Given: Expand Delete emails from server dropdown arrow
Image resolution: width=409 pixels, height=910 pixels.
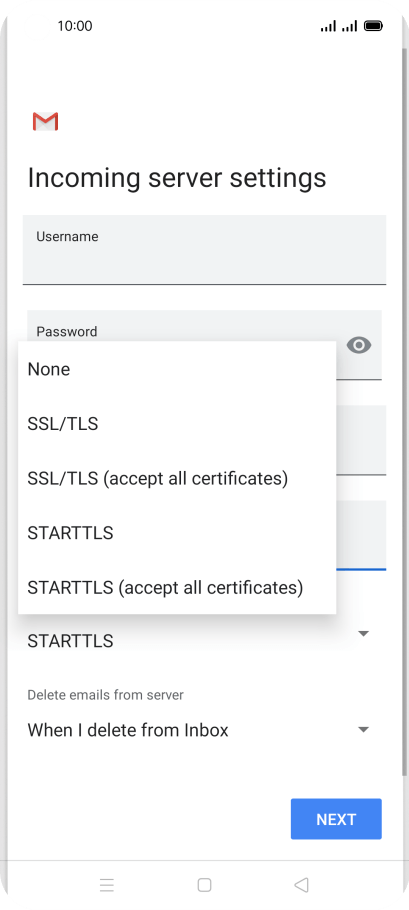Looking at the screenshot, I should [x=363, y=730].
